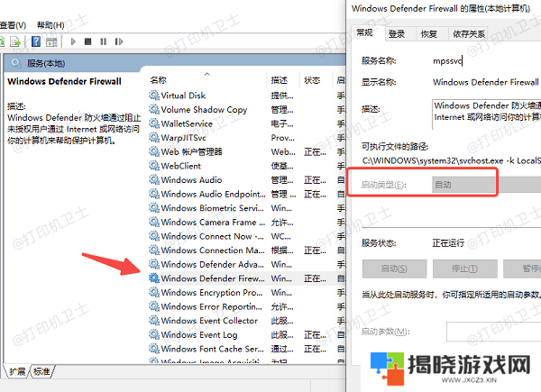Viewport: 541px width, 392px height.
Task: Open the 查看(V) menu
Action: pos(13,25)
